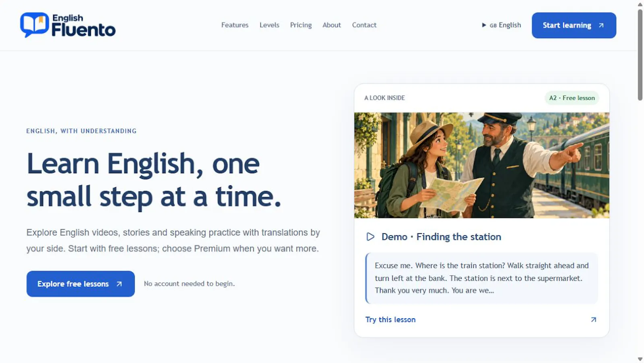Viewport: 644px width, 363px height.
Task: Click the 'No account needed to begin.' note
Action: coord(189,284)
